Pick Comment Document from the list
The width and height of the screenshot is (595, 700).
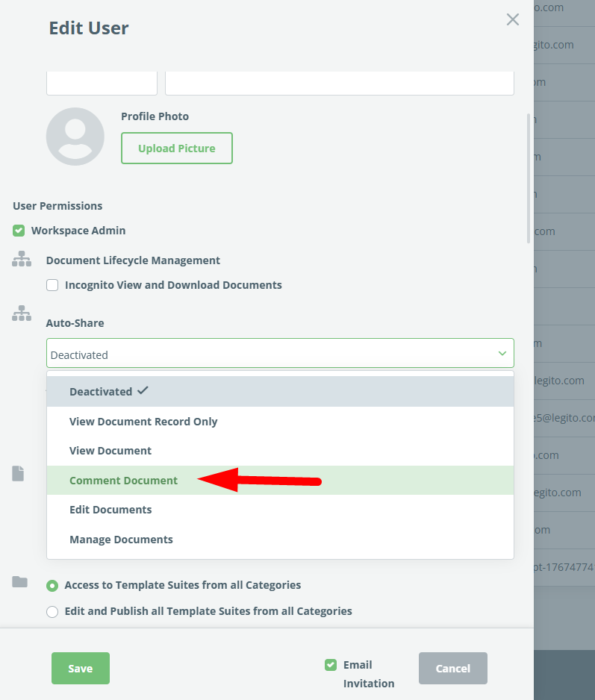coord(123,481)
